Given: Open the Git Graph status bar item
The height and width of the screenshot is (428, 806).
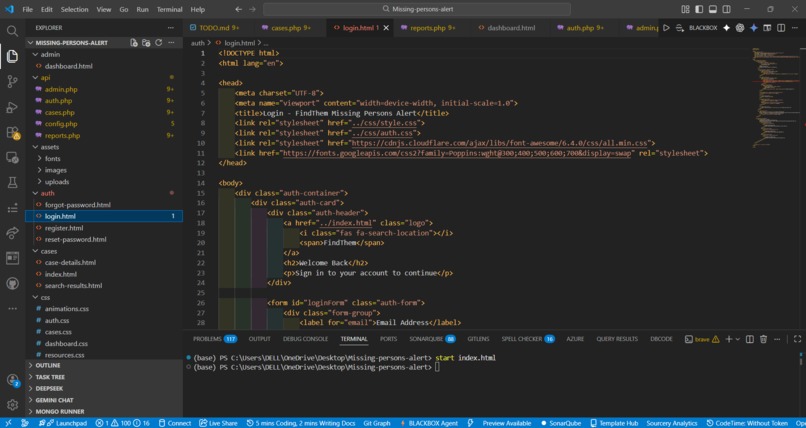Looking at the screenshot, I should point(377,423).
